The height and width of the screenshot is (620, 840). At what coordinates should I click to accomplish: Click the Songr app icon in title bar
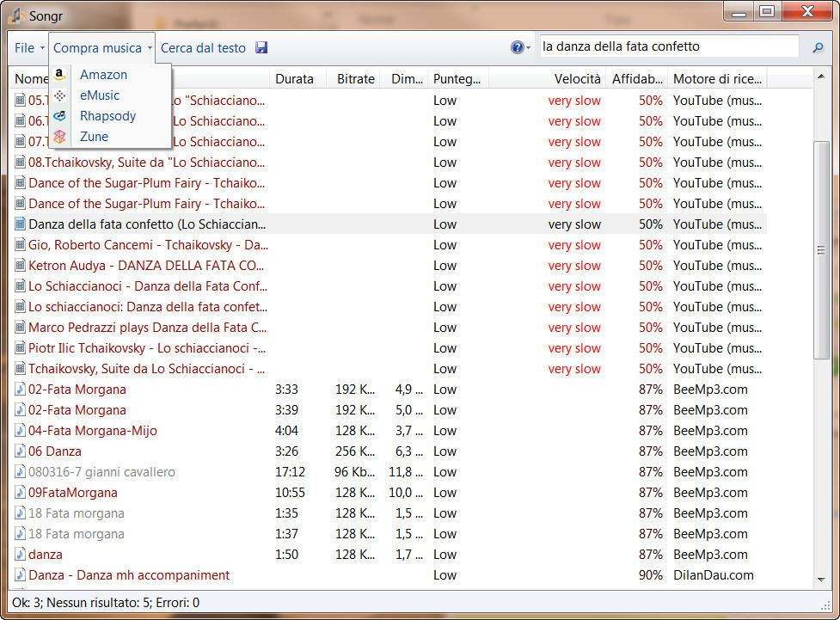tap(16, 15)
